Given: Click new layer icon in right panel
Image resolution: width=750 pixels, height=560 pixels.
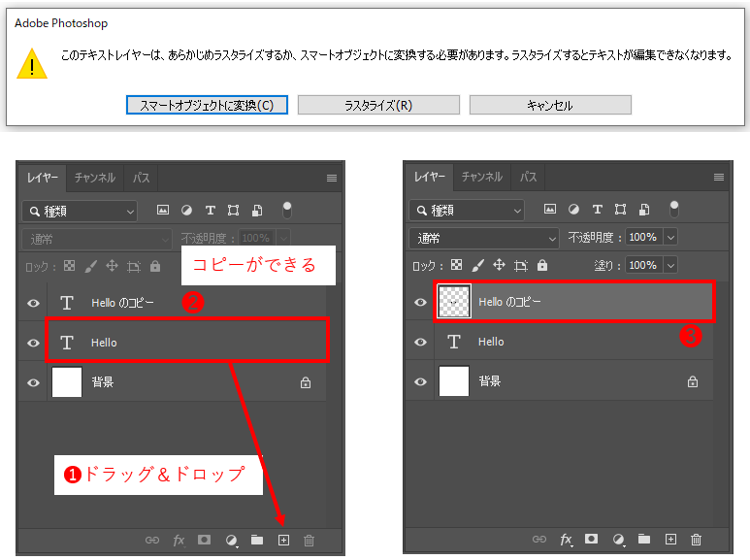Looking at the screenshot, I should click(670, 540).
